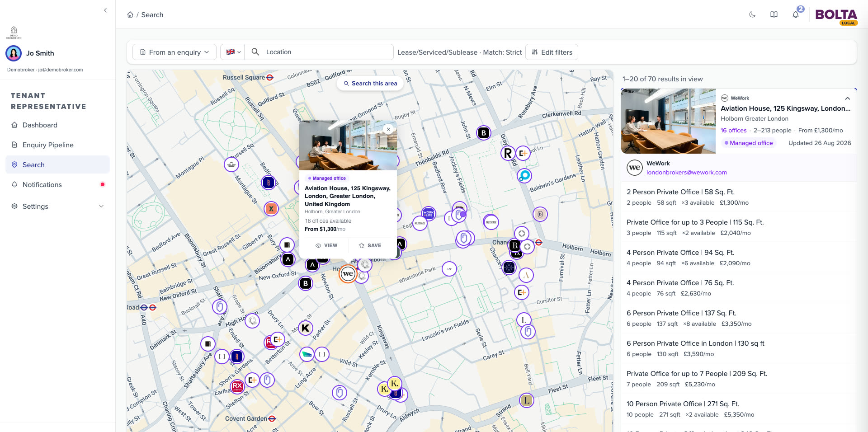Select the B map marker near John St
The width and height of the screenshot is (868, 432).
[x=484, y=133]
